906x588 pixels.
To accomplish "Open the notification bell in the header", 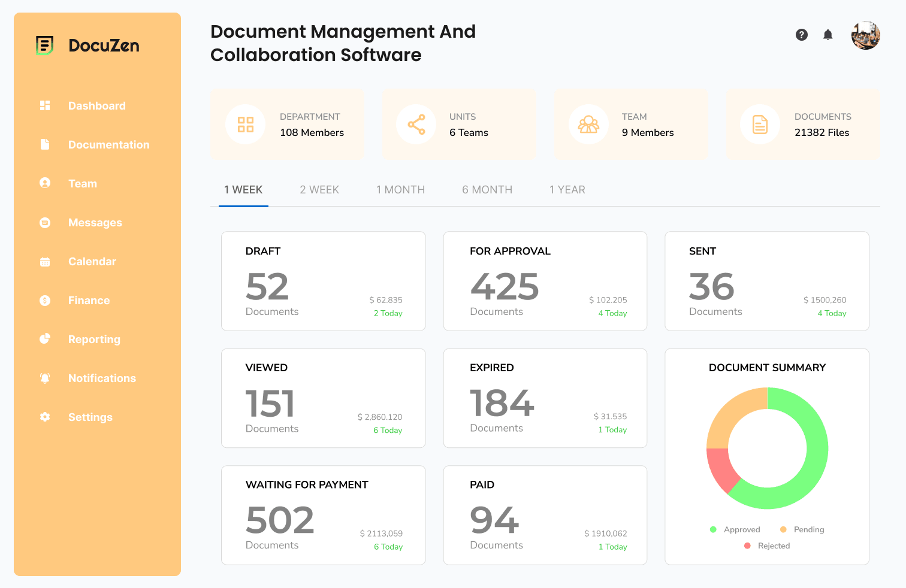I will [x=828, y=35].
